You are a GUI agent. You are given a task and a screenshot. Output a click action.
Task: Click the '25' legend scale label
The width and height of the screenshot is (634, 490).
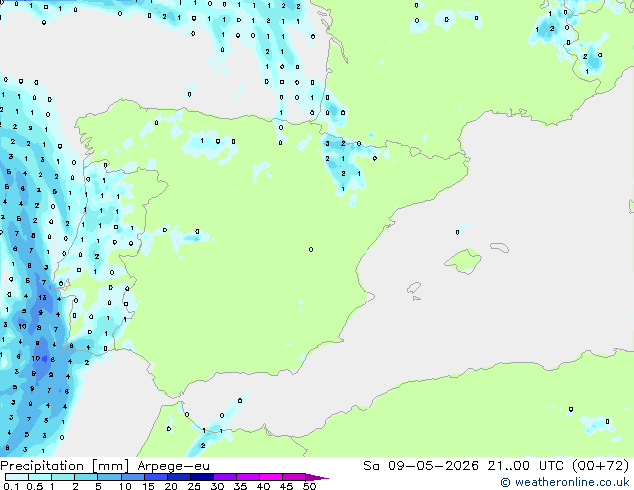(x=194, y=486)
